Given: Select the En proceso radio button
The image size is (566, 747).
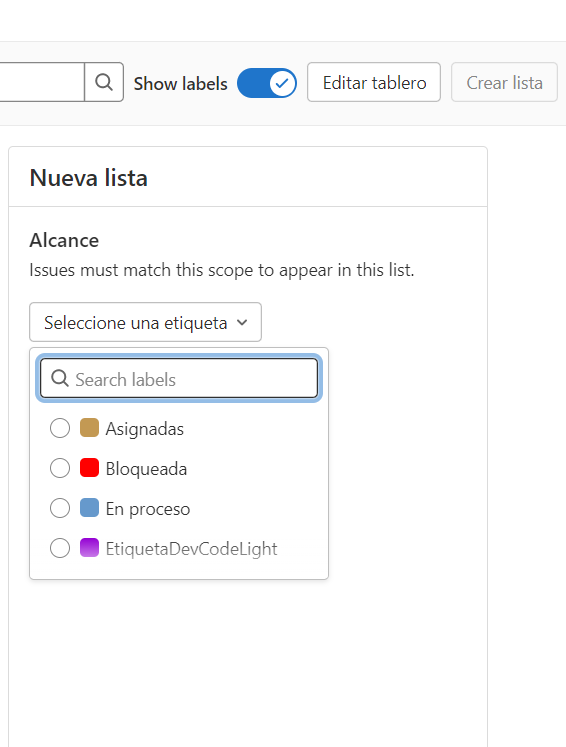Looking at the screenshot, I should click(x=60, y=508).
